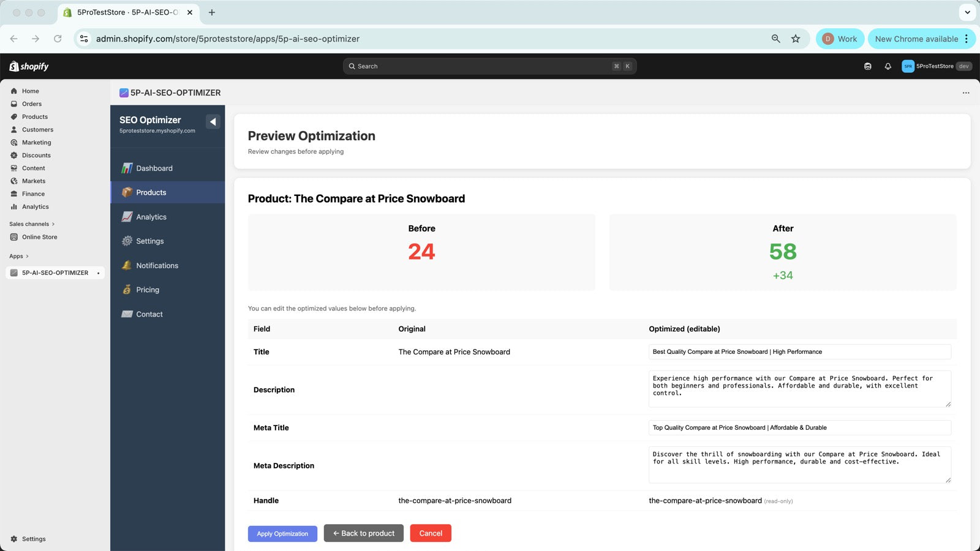Edit the optimized Meta Description textarea
The image size is (980, 551).
pyautogui.click(x=800, y=465)
